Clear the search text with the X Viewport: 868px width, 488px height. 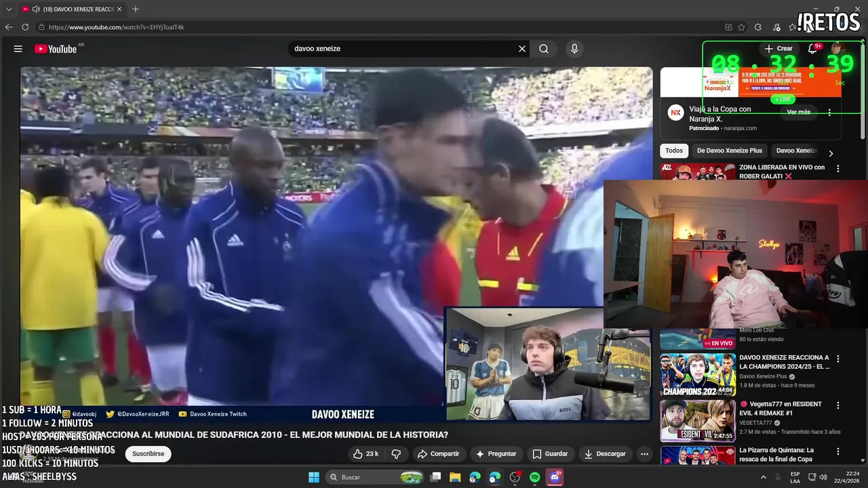(x=522, y=49)
